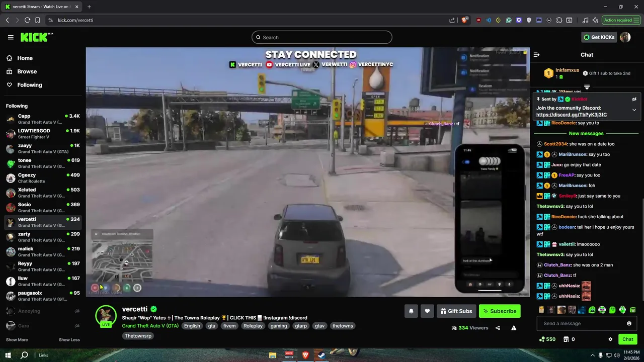Image resolution: width=644 pixels, height=362 pixels.
Task: Click the Action required menu button
Action: tap(621, 20)
